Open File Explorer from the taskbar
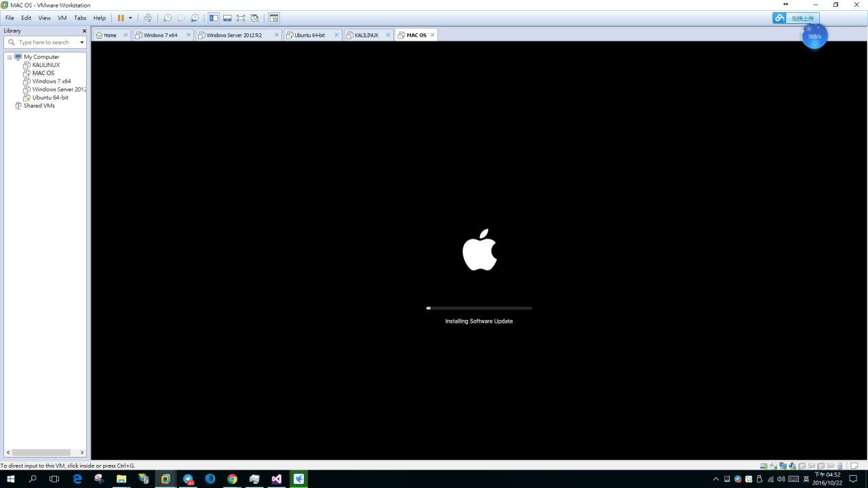The image size is (868, 488). 121,479
